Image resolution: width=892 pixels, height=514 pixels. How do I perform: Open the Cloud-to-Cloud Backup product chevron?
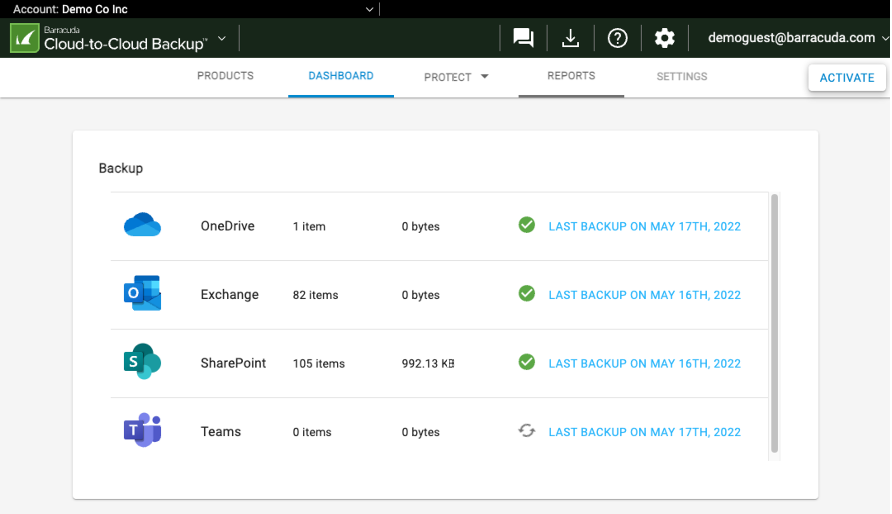[x=222, y=39]
